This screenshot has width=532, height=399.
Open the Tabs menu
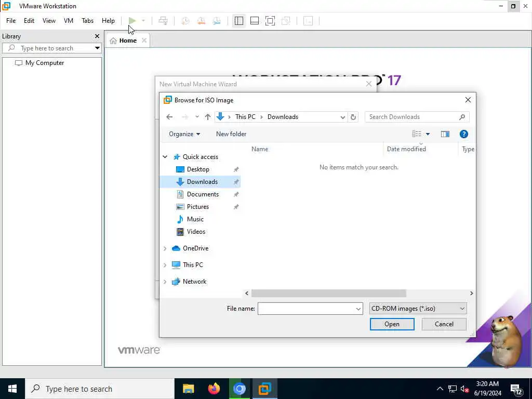[87, 21]
